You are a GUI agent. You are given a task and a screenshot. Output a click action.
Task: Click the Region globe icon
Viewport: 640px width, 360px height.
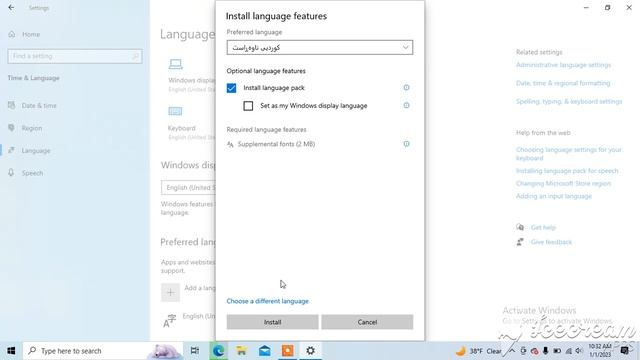click(x=11, y=128)
